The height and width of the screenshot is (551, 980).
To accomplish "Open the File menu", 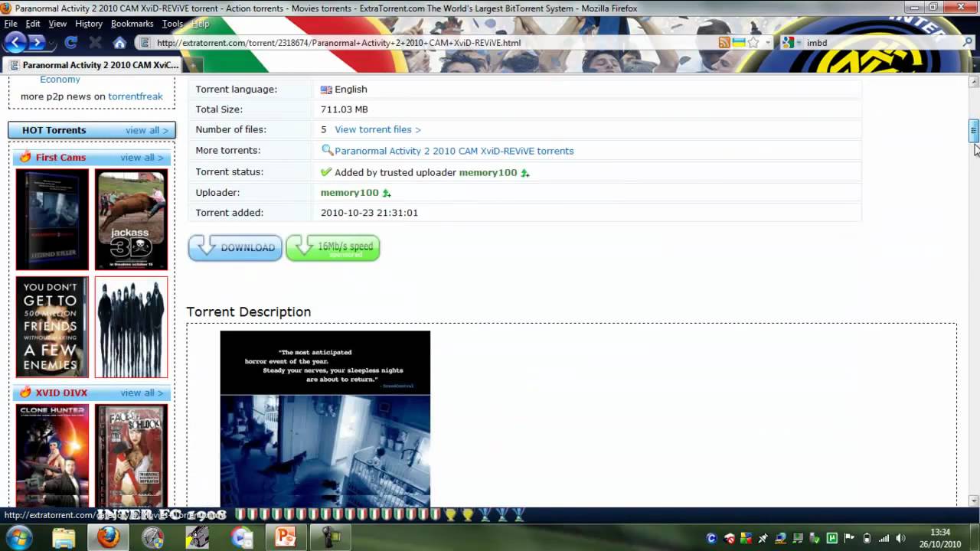I will tap(11, 24).
